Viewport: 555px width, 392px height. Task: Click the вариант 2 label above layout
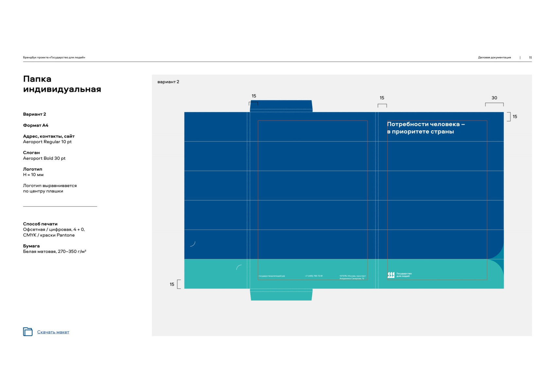click(168, 82)
